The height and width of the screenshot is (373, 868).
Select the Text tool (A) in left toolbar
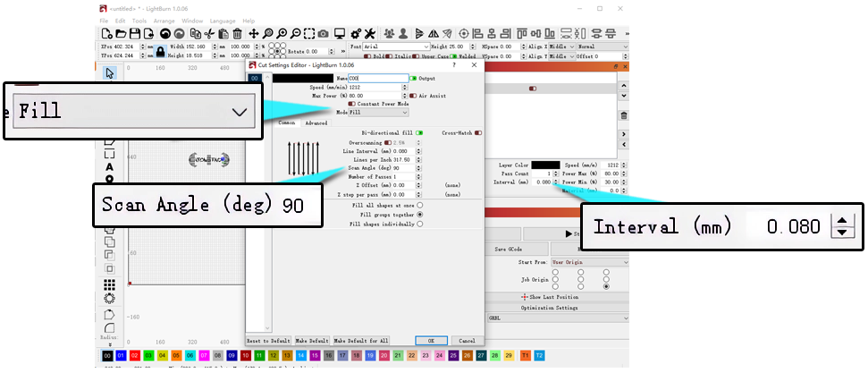pos(110,167)
